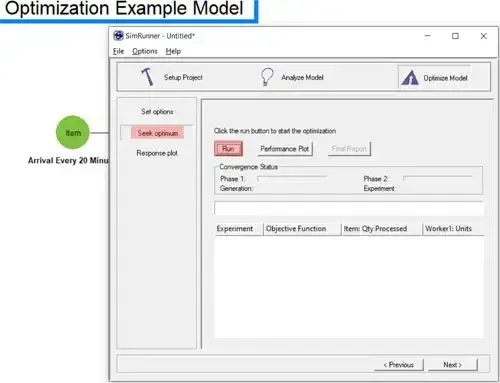
Task: Open the Options menu
Action: click(145, 51)
